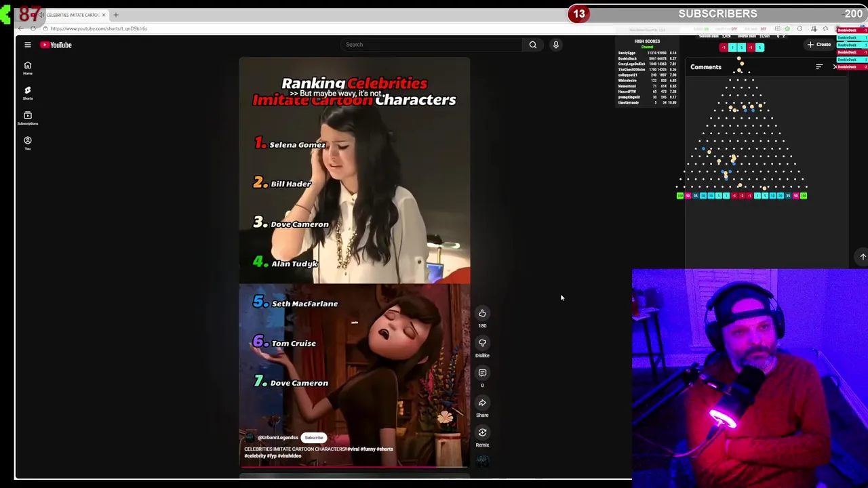Viewport: 868px width, 488px height.
Task: Open the short's comments icon
Action: pos(482,373)
